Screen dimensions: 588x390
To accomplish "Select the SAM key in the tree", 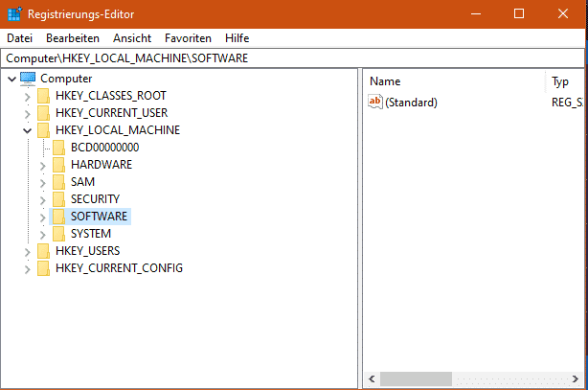I will coord(82,182).
